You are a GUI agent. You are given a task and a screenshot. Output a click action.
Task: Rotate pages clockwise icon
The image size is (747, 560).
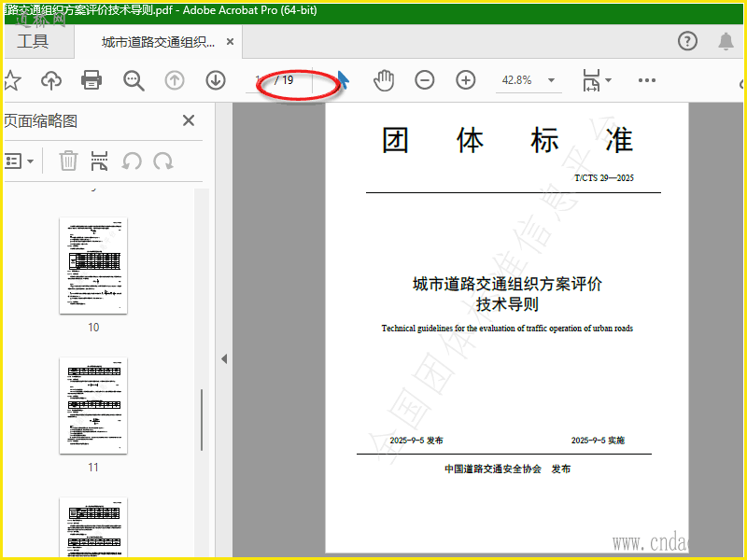pyautogui.click(x=163, y=161)
